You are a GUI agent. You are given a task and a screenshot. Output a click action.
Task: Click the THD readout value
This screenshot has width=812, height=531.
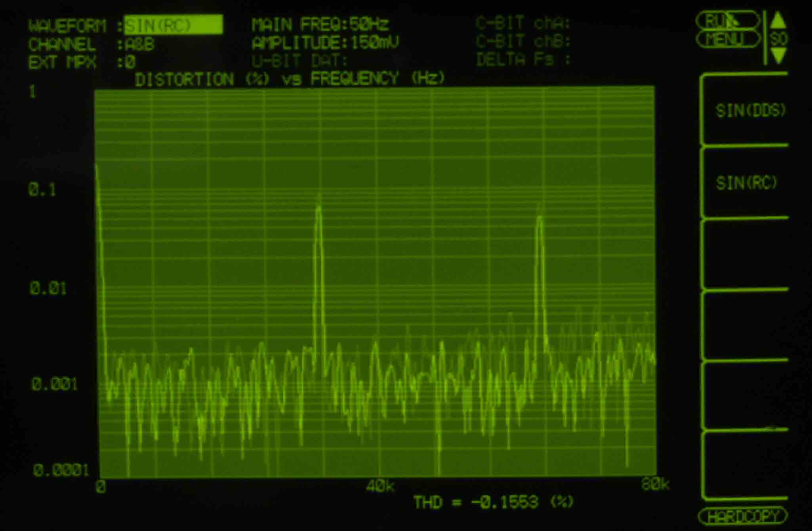pyautogui.click(x=505, y=502)
